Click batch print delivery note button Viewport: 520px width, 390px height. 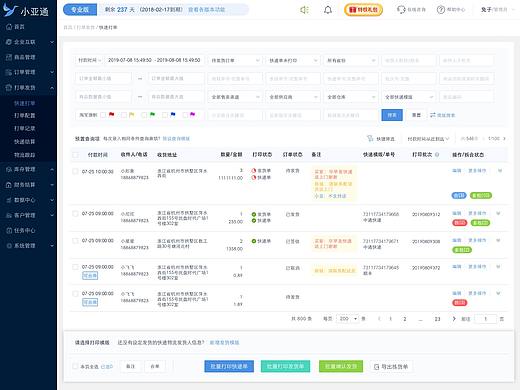[285, 366]
